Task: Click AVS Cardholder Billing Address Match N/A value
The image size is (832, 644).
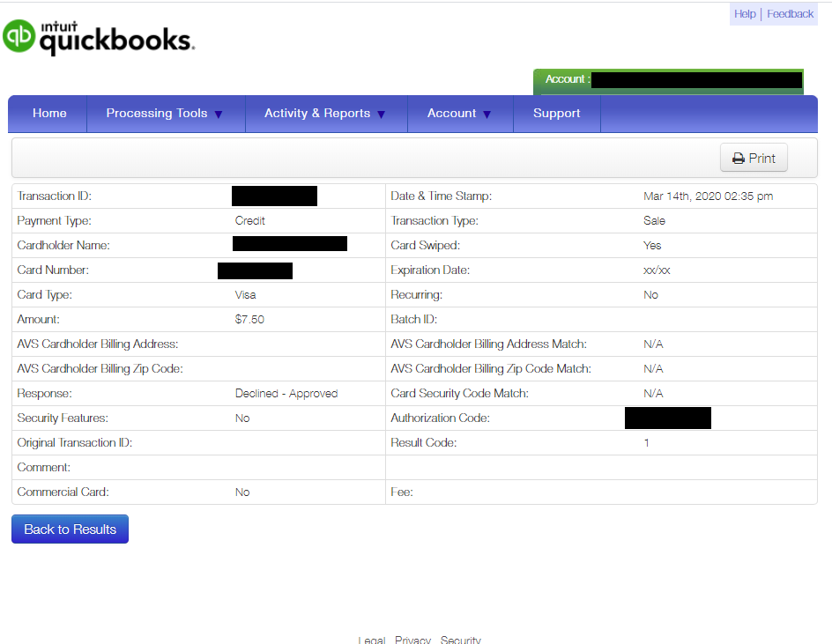Action: pyautogui.click(x=653, y=344)
